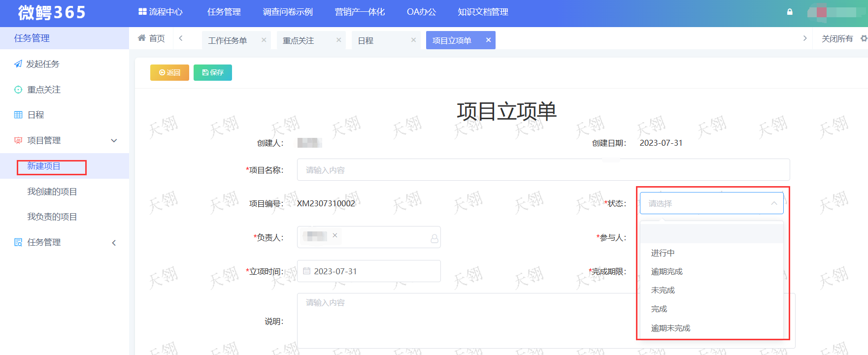868x355 pixels.
Task: Expand 任务管理 sidebar section
Action: [114, 242]
